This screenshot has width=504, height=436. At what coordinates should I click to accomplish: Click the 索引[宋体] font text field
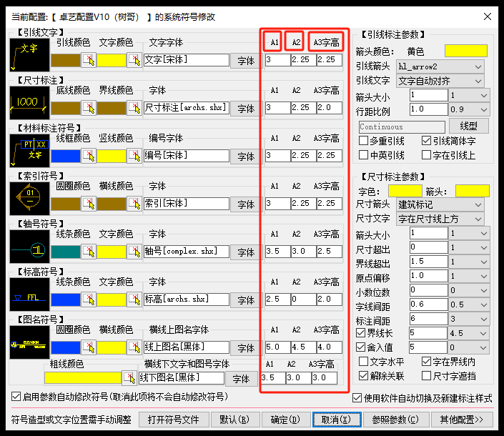click(x=186, y=204)
